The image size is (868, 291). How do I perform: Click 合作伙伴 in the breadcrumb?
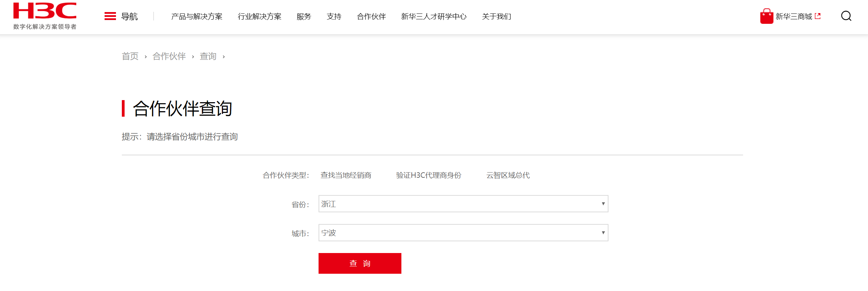pyautogui.click(x=169, y=56)
